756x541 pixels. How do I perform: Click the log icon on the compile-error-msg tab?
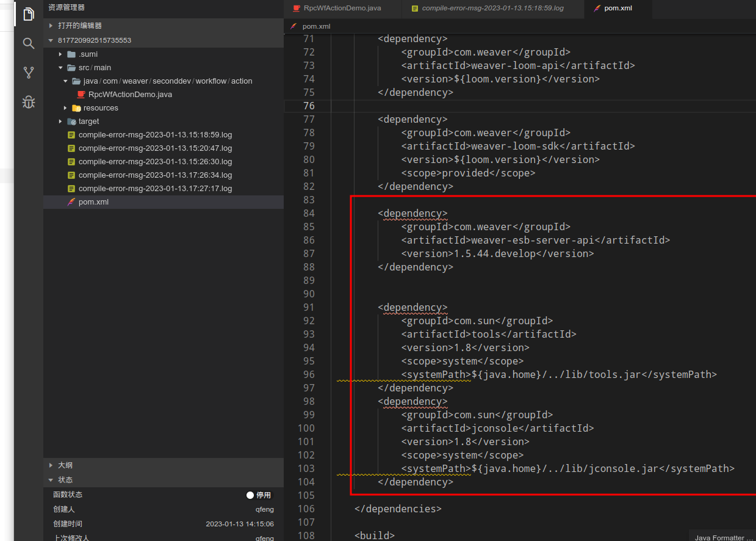pyautogui.click(x=415, y=9)
